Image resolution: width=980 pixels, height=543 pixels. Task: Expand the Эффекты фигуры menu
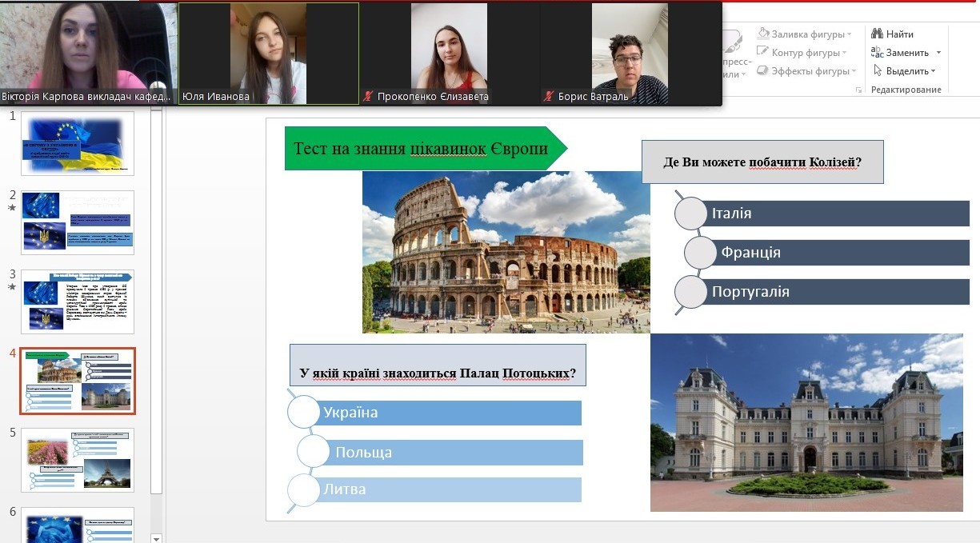tap(854, 71)
